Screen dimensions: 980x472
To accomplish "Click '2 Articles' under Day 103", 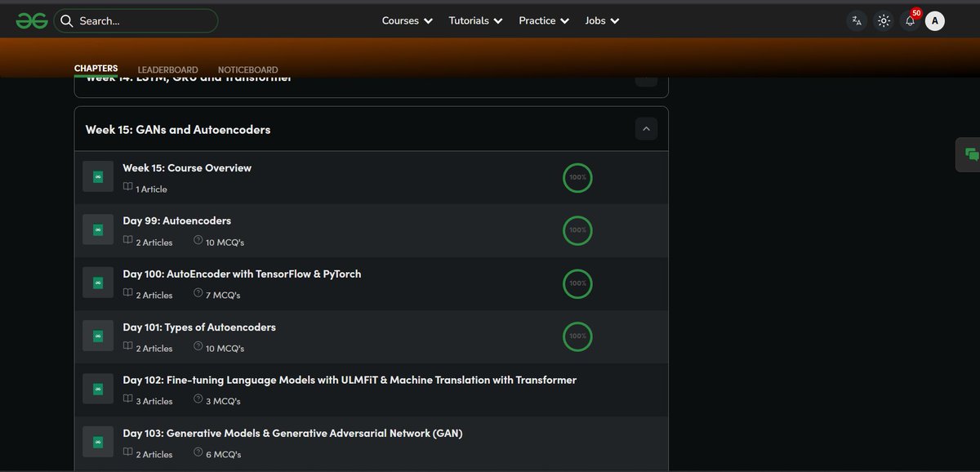I will click(x=154, y=455).
